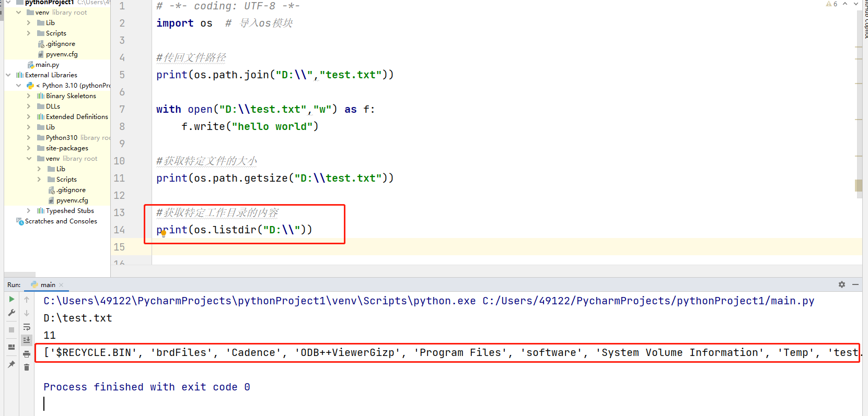Click the yellow lightbulb on line 14
The image size is (868, 416).
point(164,233)
